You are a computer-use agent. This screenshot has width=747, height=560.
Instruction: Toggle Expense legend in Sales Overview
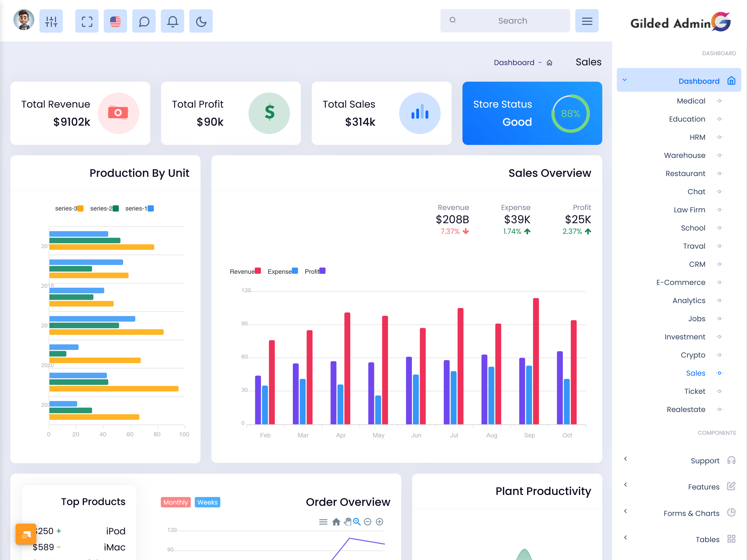pos(283,271)
